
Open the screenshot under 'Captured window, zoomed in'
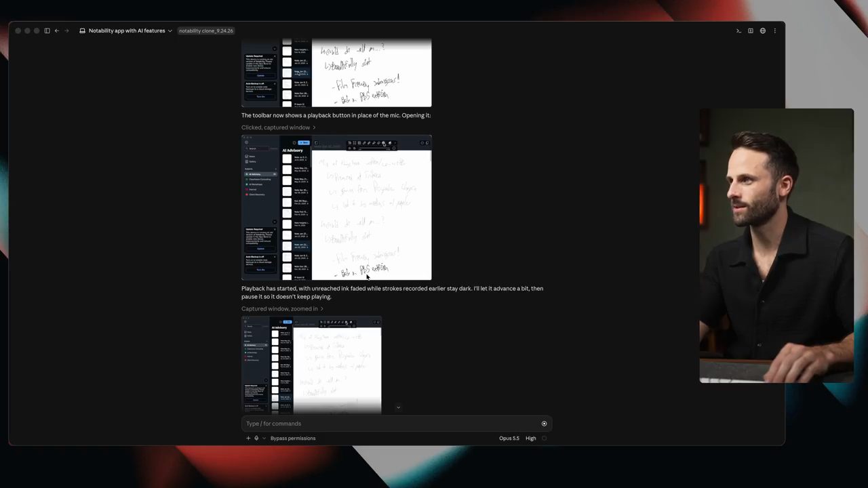pos(312,365)
